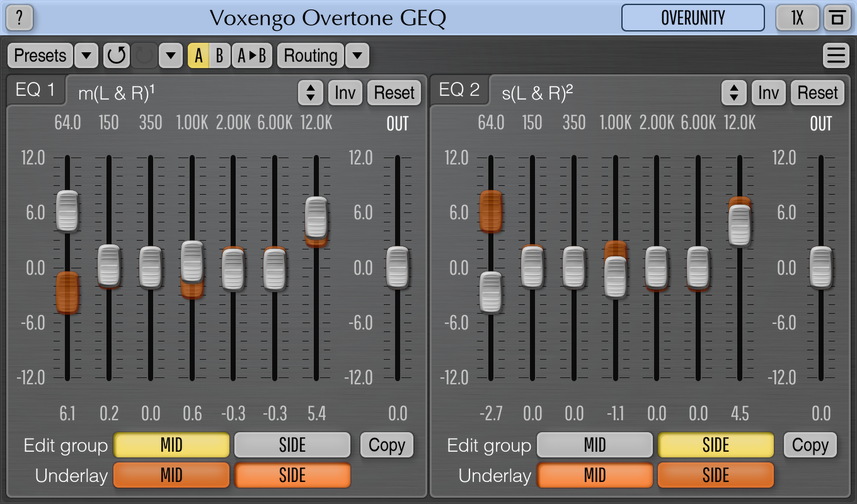Screen dimensions: 857x504
Task: Switch to the EQ 2 tab
Action: [460, 91]
